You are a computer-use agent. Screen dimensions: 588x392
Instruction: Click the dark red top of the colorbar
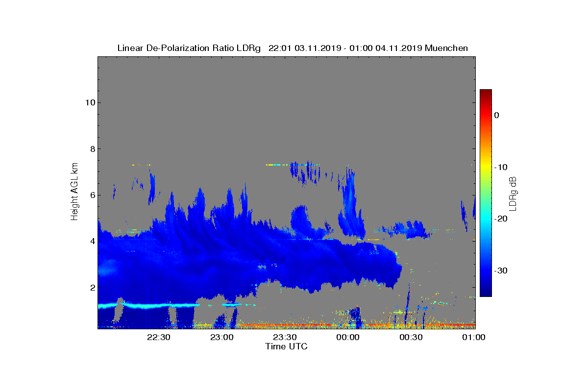pos(486,93)
